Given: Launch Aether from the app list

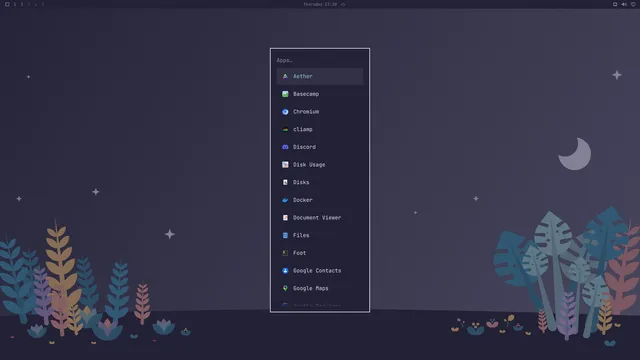Looking at the screenshot, I should tap(320, 76).
